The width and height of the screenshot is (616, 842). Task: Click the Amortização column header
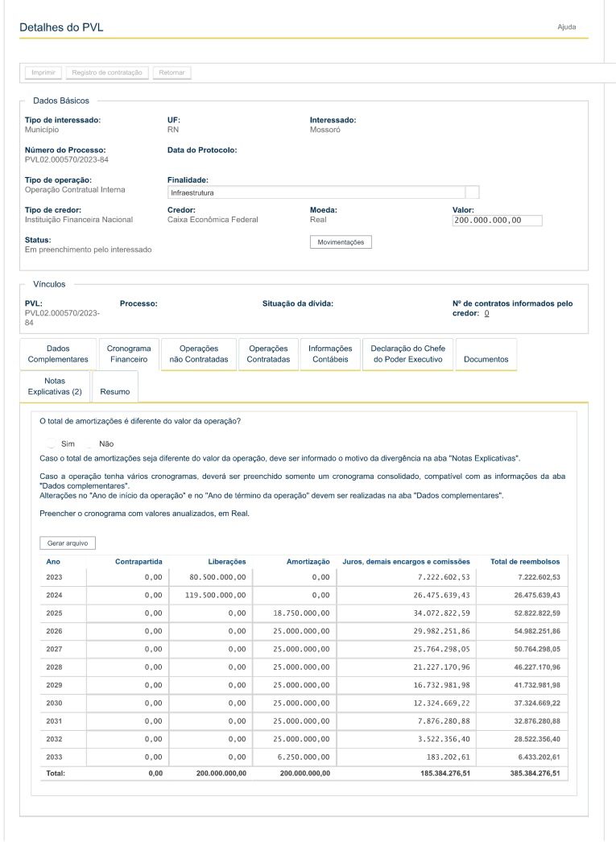click(308, 562)
